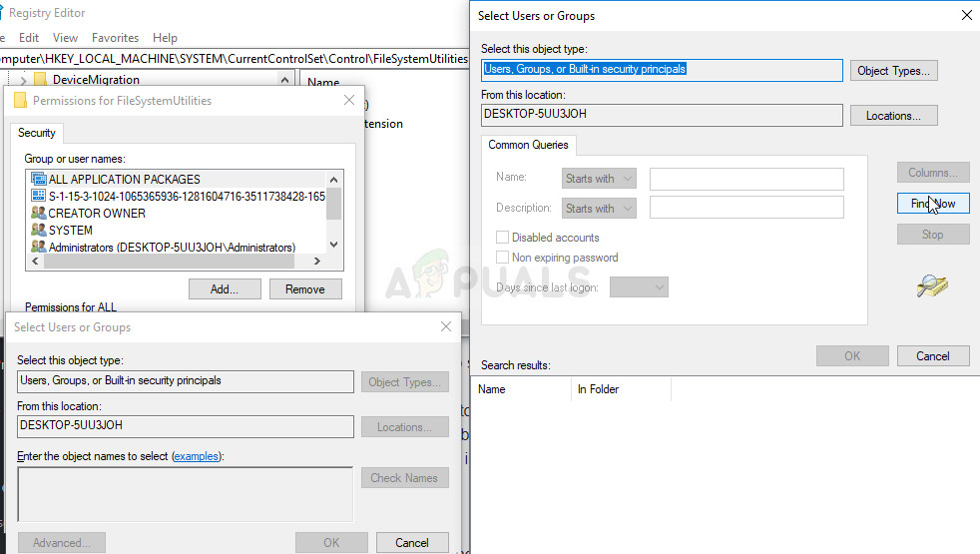The width and height of the screenshot is (980, 554).
Task: Select the DeviceMigration tree item
Action: [96, 80]
